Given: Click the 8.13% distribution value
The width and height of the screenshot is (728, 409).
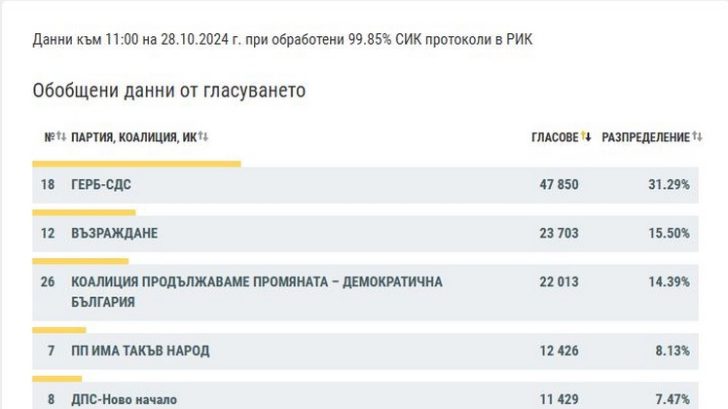Looking at the screenshot, I should point(672,350).
